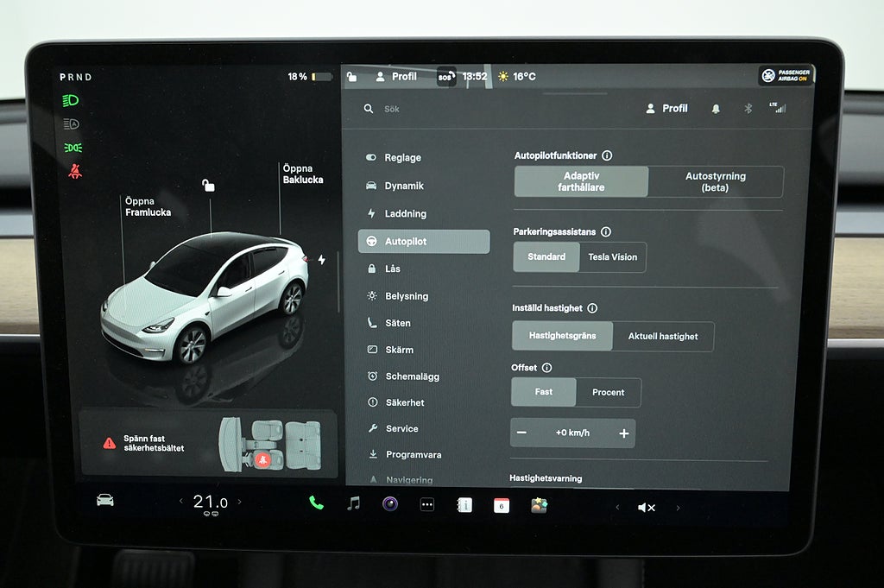Go to Belysning settings
Screen dimensions: 884x588
pos(406,296)
